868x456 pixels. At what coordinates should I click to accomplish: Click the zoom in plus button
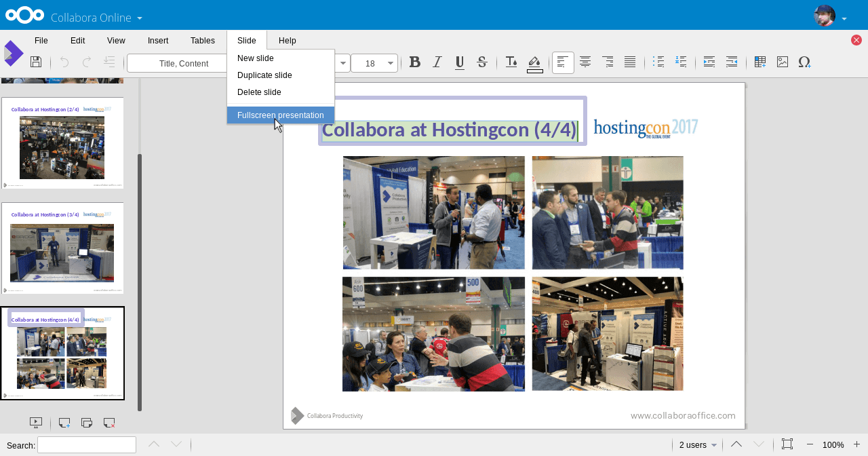(x=857, y=444)
